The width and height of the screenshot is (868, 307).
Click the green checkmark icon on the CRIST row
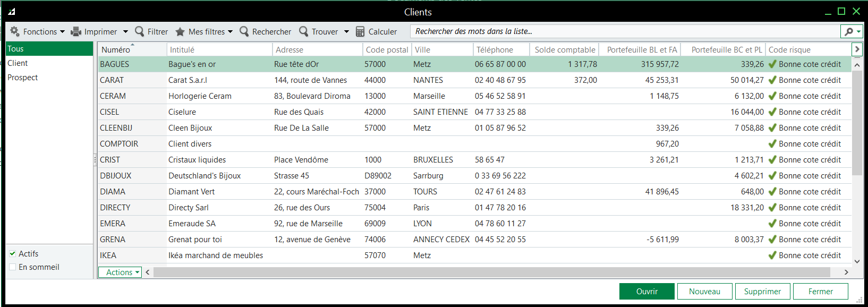(772, 160)
